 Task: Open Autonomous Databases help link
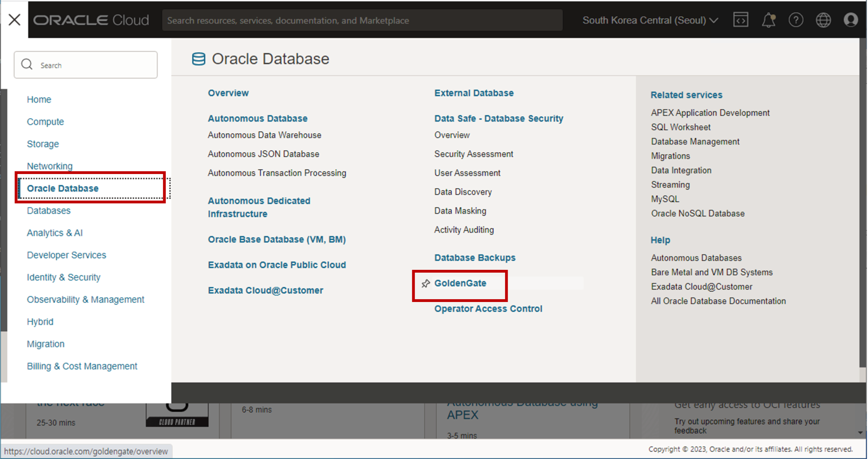point(696,258)
